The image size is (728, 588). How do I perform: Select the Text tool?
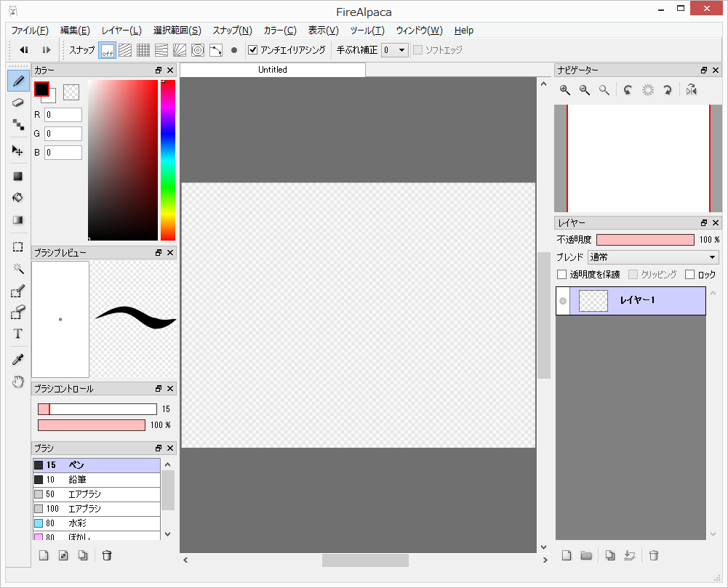tap(17, 334)
